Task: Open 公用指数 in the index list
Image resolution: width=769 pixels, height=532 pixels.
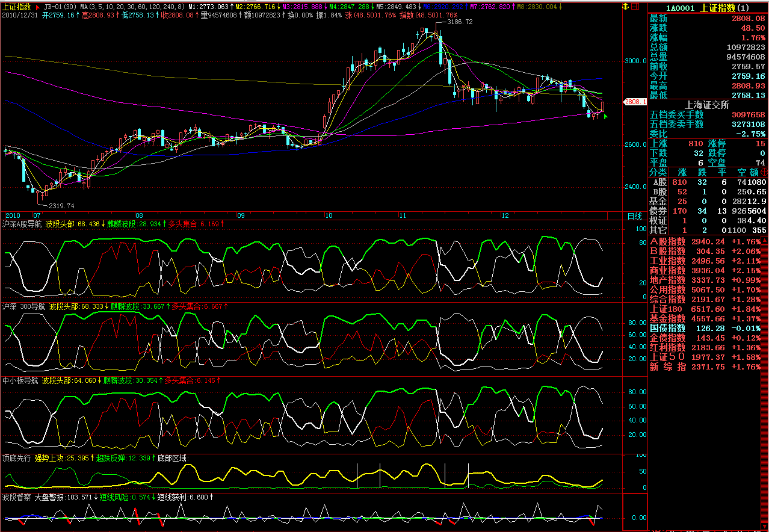Action: click(704, 290)
